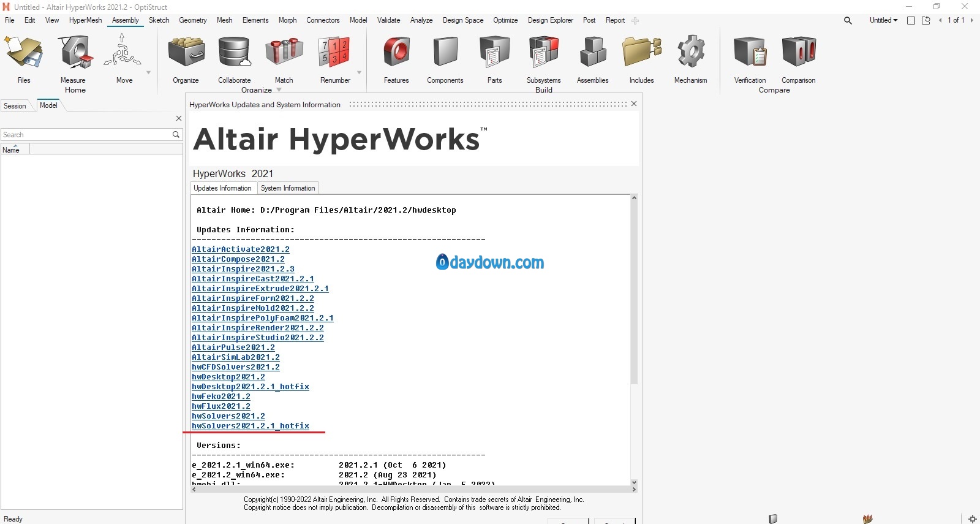Switch to the Mesh ribbon tab
The height and width of the screenshot is (524, 980).
tap(225, 20)
